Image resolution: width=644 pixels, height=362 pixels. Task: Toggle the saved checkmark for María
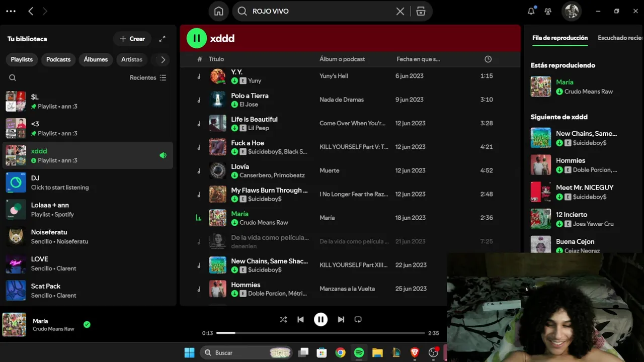click(x=87, y=325)
